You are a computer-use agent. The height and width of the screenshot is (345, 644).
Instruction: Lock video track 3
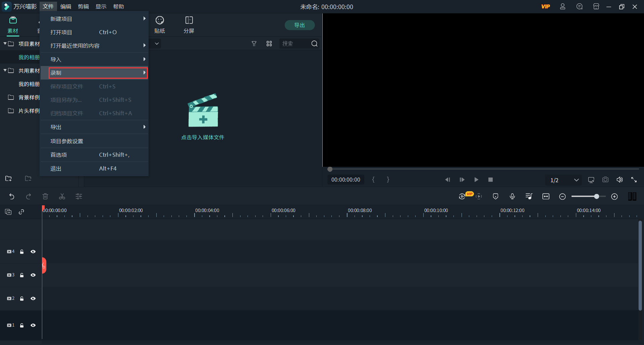click(22, 275)
